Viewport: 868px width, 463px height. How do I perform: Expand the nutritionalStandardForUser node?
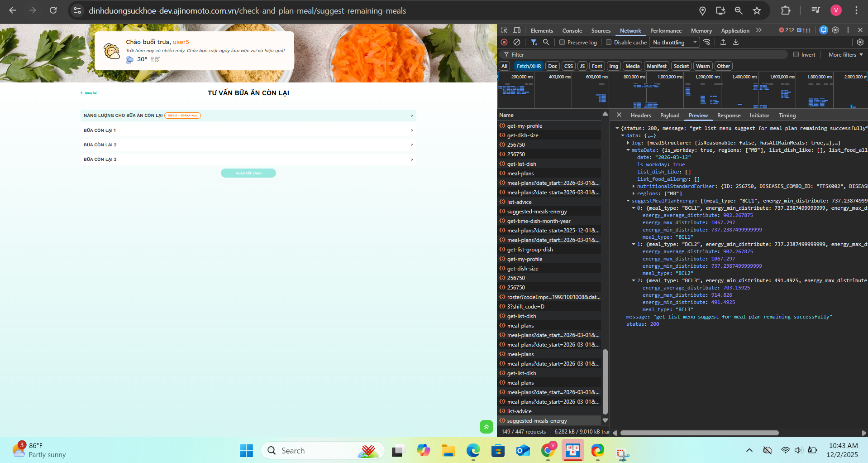[634, 186]
